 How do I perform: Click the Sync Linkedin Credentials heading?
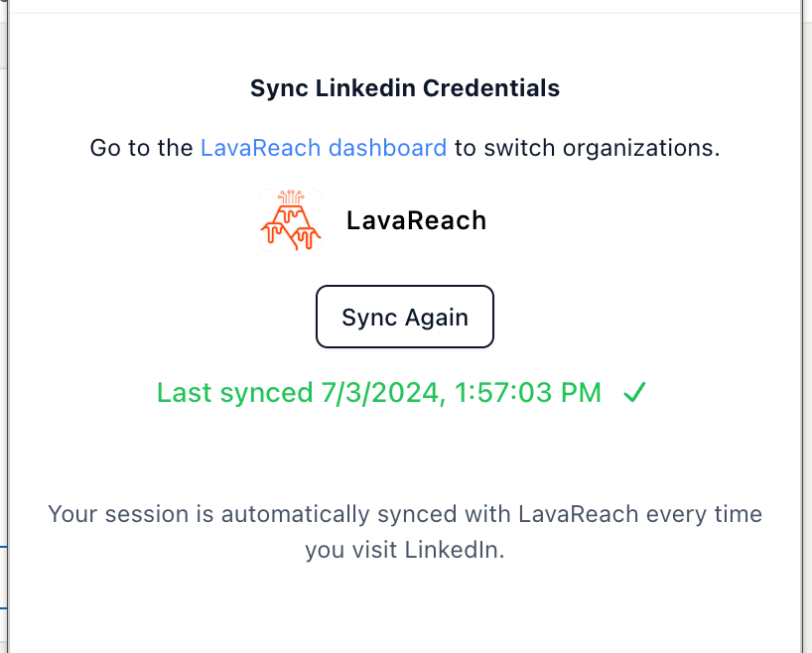tap(405, 88)
